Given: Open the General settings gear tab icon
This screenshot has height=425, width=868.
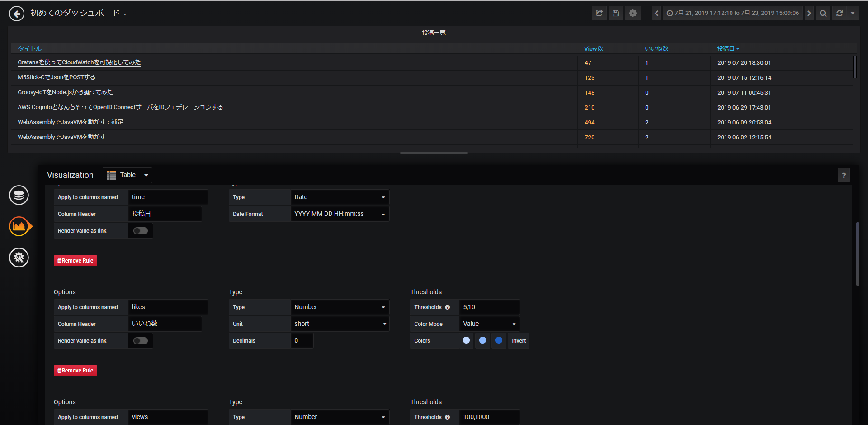Looking at the screenshot, I should point(19,258).
